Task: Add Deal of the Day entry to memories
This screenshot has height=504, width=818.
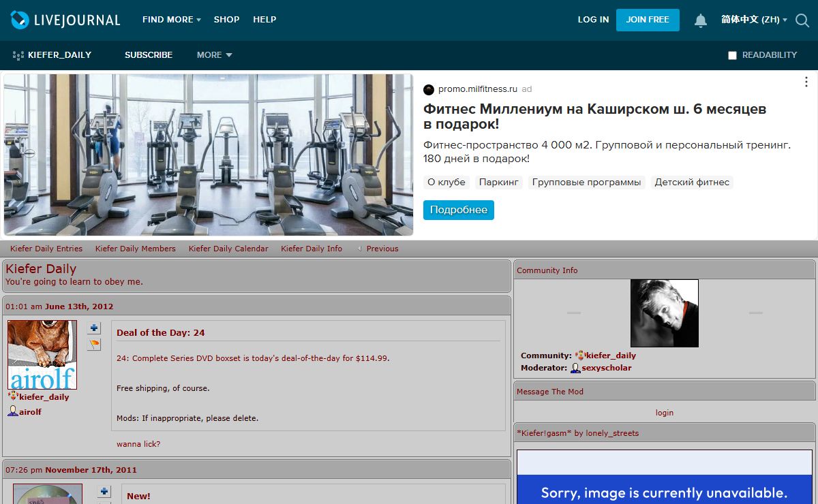Action: (x=94, y=328)
